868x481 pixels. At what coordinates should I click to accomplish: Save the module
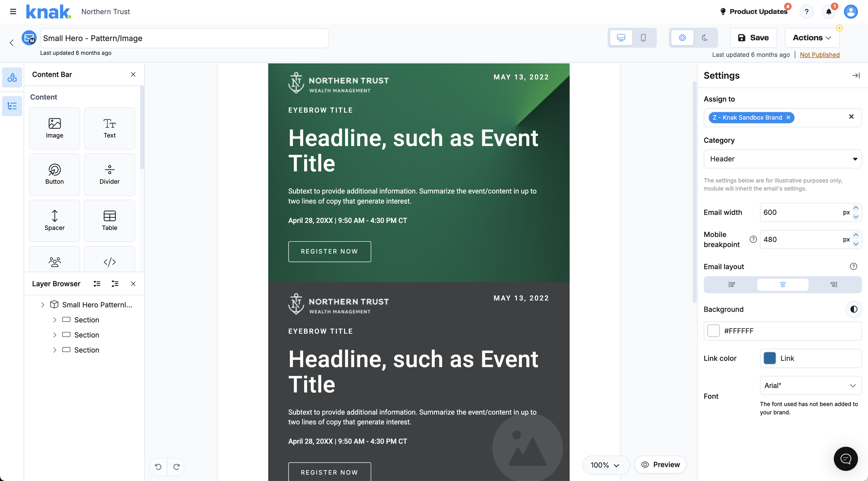[753, 38]
